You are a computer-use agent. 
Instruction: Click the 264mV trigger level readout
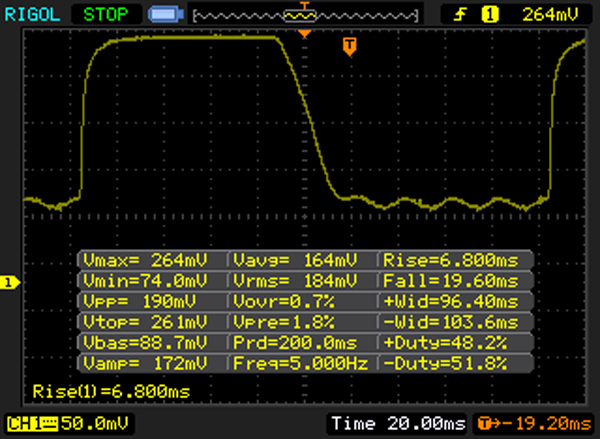549,14
